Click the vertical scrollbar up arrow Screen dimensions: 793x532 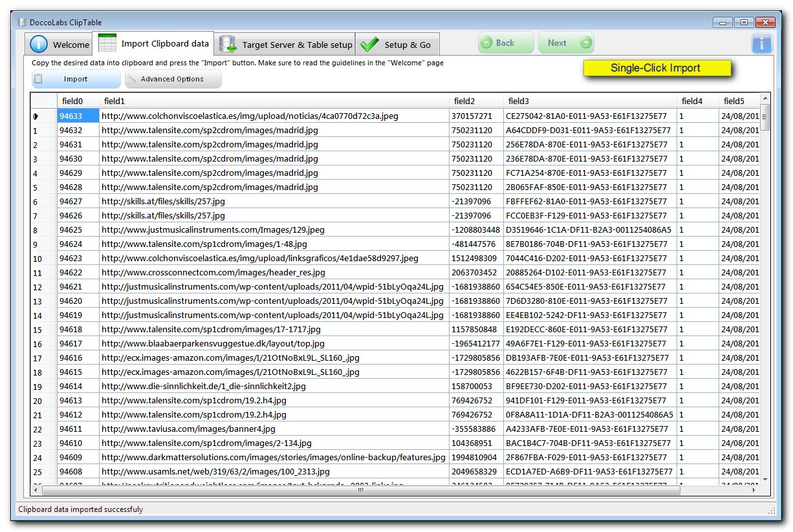(x=765, y=98)
